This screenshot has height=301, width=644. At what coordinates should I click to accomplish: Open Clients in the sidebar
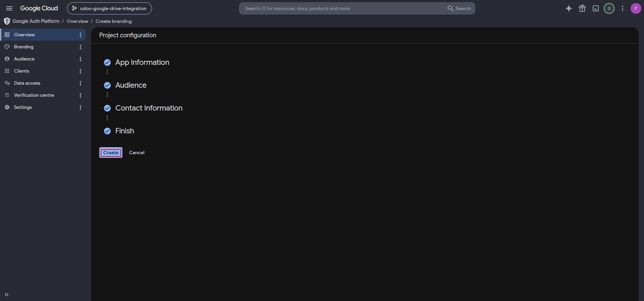[x=43, y=71]
